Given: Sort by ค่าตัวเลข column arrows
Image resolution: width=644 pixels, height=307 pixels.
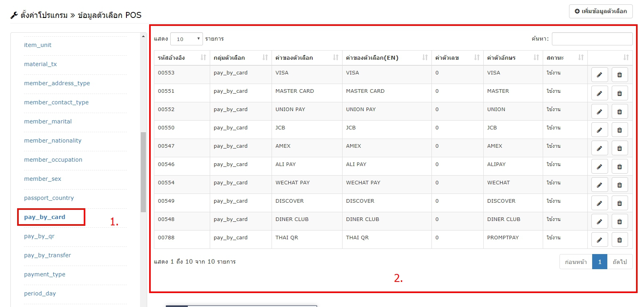Looking at the screenshot, I should click(477, 58).
